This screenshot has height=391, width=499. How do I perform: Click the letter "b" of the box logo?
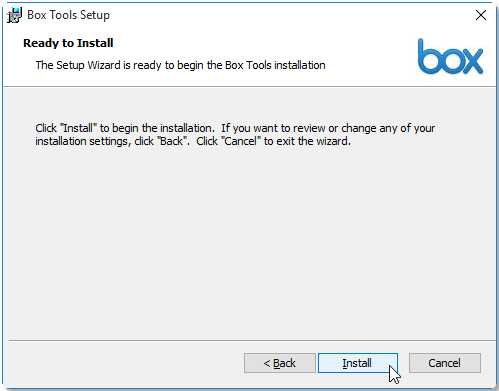pyautogui.click(x=428, y=56)
